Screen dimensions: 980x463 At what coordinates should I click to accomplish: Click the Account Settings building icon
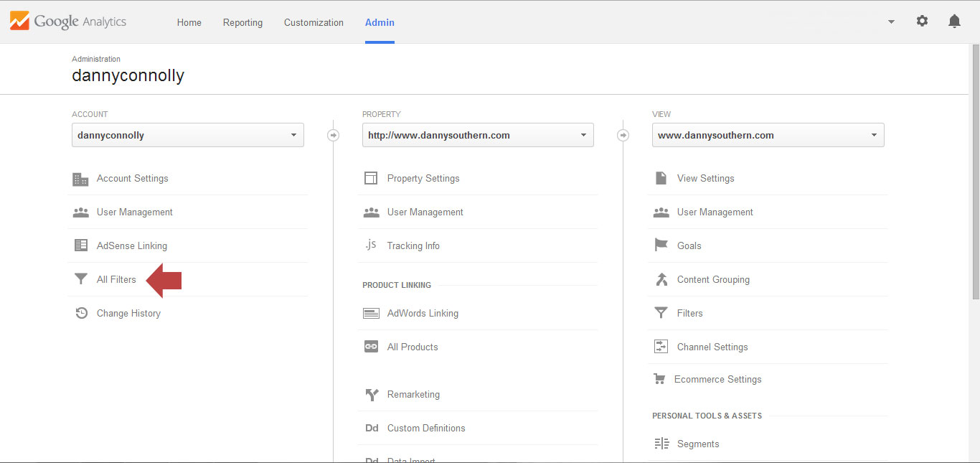81,179
